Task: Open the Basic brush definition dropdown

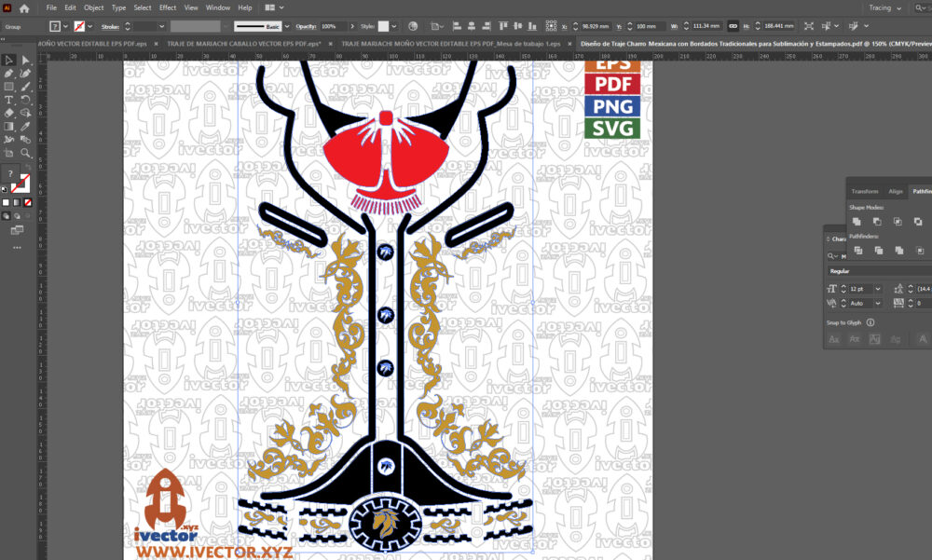Action: [287, 26]
